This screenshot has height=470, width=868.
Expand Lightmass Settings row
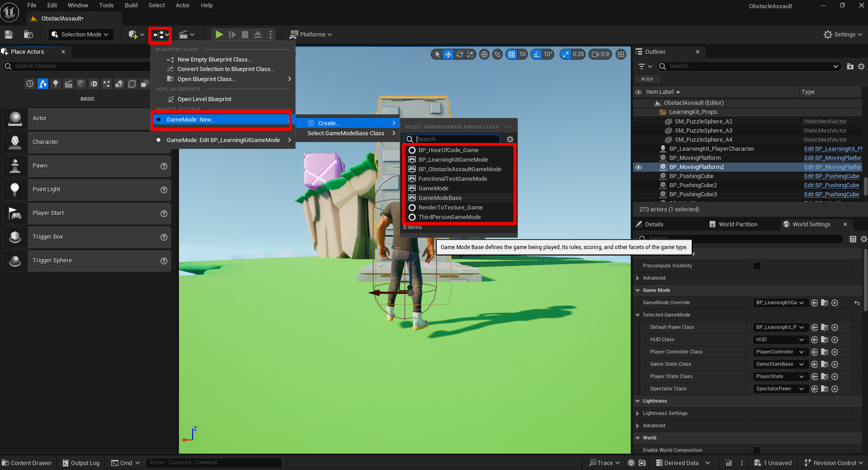(638, 414)
